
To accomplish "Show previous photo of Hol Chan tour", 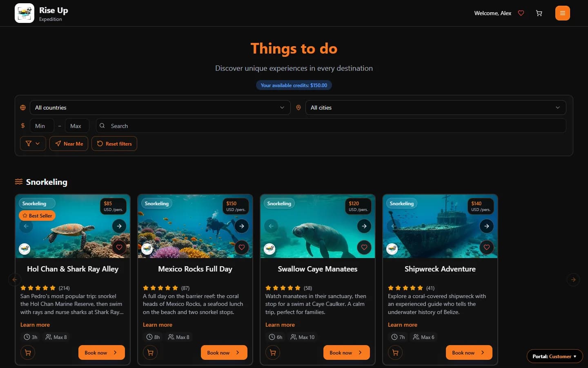I will (x=26, y=226).
